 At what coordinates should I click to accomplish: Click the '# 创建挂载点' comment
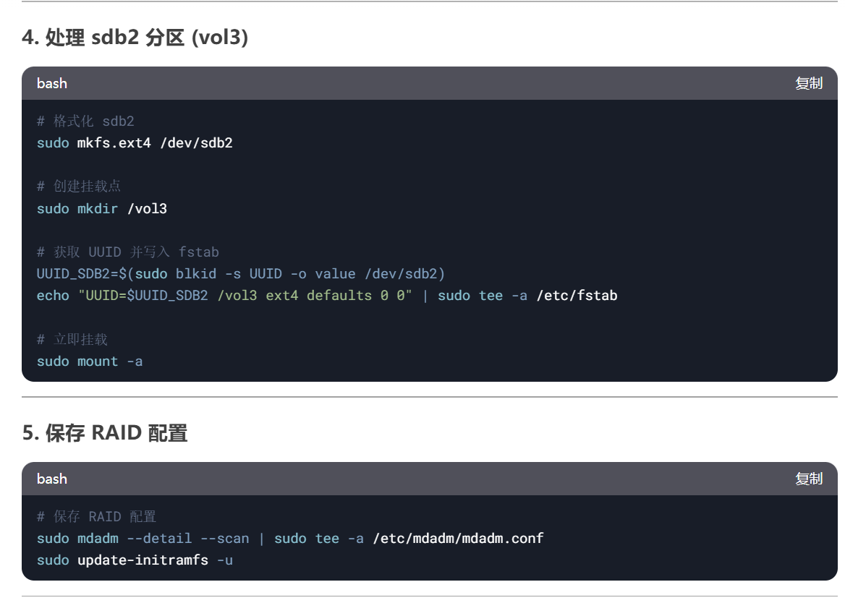pos(79,187)
